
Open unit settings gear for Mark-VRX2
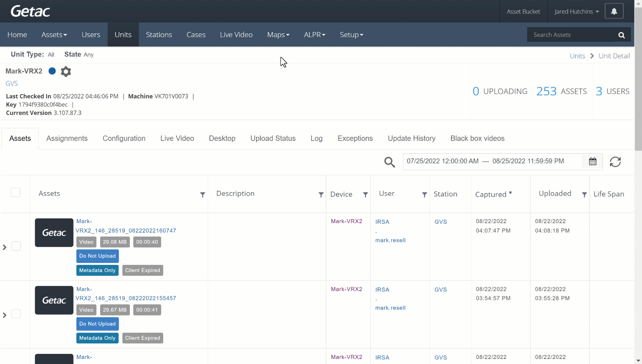(66, 71)
